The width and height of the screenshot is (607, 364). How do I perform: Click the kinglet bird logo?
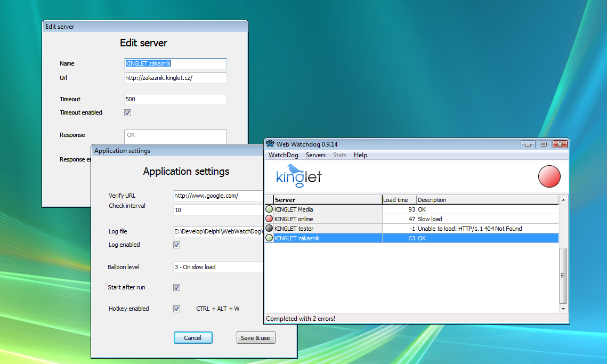298,176
